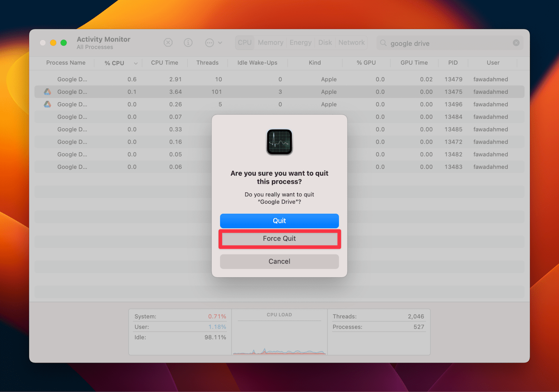Click the stop process (X) icon
This screenshot has width=559, height=392.
[168, 42]
